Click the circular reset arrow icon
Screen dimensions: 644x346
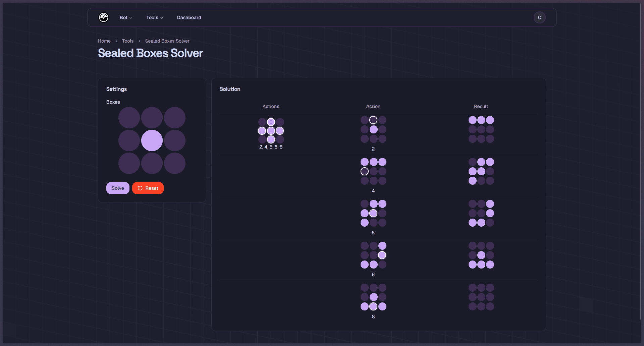pyautogui.click(x=140, y=188)
